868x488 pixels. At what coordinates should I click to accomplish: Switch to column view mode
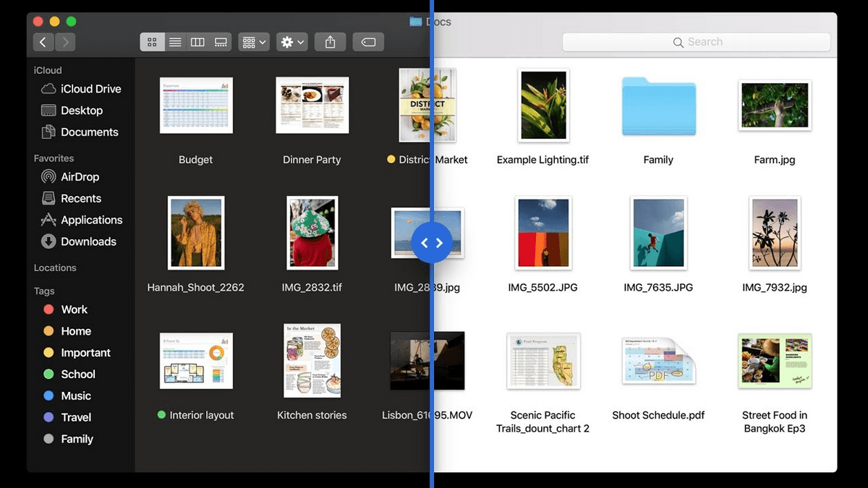coord(197,42)
